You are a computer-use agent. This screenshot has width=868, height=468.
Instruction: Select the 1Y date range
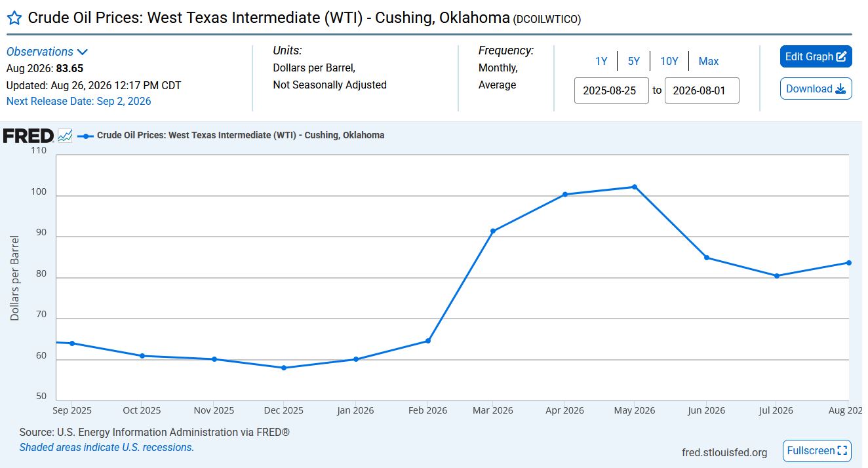pyautogui.click(x=601, y=61)
